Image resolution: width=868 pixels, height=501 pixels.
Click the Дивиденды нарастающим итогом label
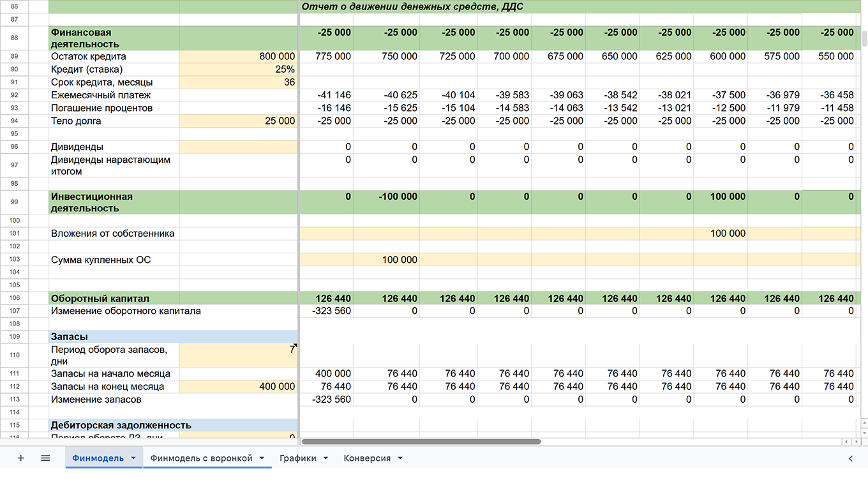[x=110, y=165]
